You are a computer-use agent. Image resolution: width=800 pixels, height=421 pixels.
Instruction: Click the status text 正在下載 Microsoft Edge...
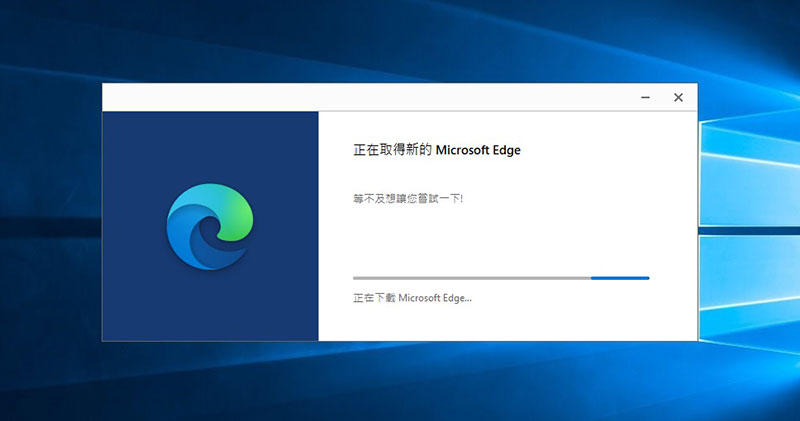pos(412,298)
